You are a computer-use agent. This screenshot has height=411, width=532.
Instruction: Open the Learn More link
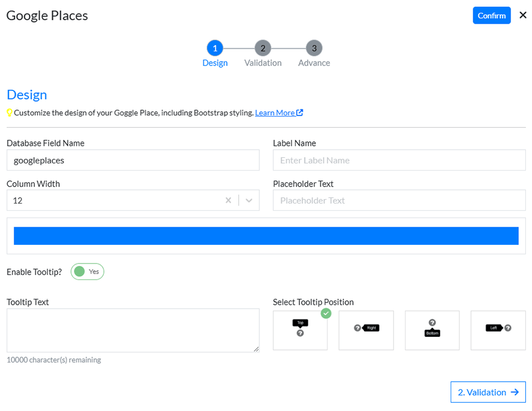click(275, 113)
